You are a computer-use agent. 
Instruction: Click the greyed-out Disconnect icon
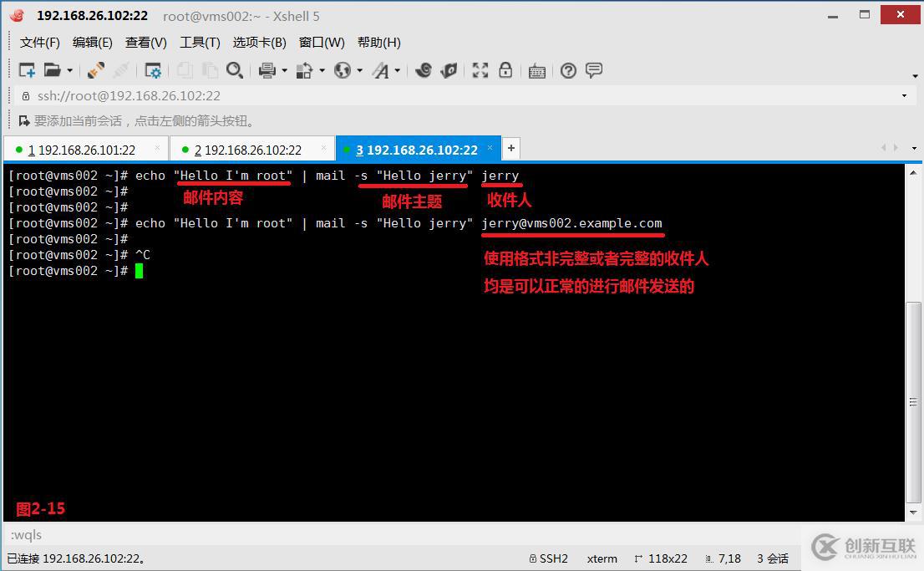pyautogui.click(x=121, y=70)
